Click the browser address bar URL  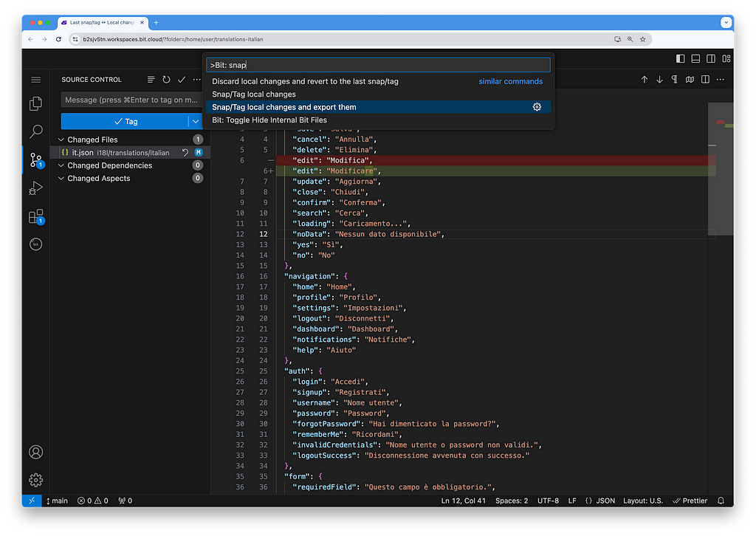(x=173, y=40)
